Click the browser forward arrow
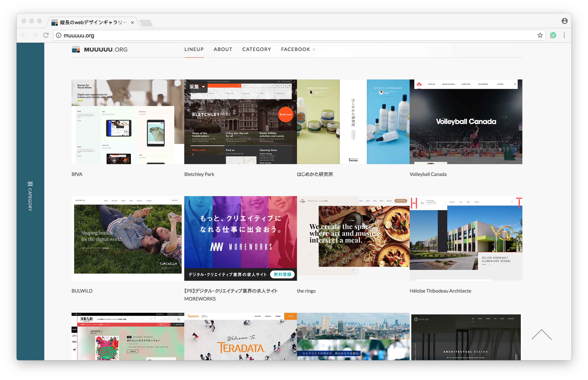The height and width of the screenshot is (380, 588). tap(35, 35)
